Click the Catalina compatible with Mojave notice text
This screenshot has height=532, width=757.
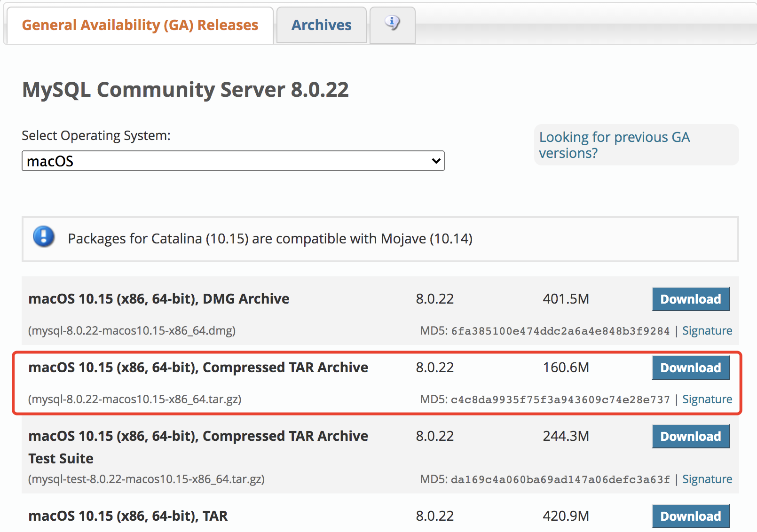pos(270,239)
